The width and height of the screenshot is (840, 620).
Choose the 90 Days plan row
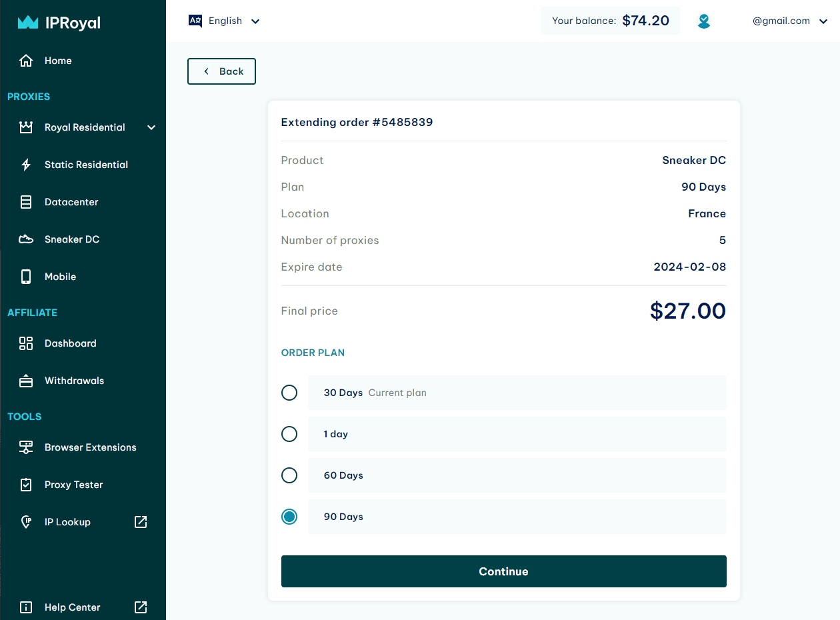(517, 517)
